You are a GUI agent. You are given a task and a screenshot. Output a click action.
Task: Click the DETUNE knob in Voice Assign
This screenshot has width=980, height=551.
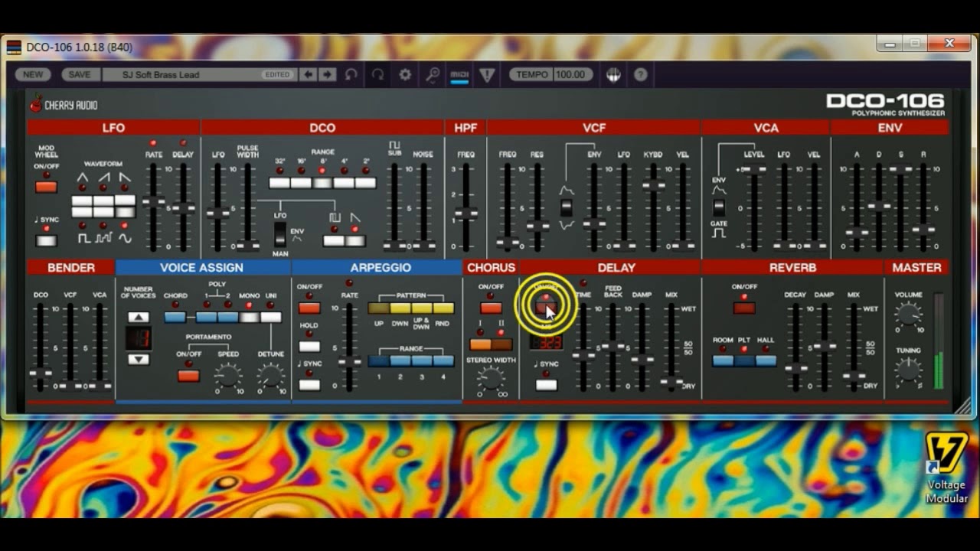click(270, 375)
